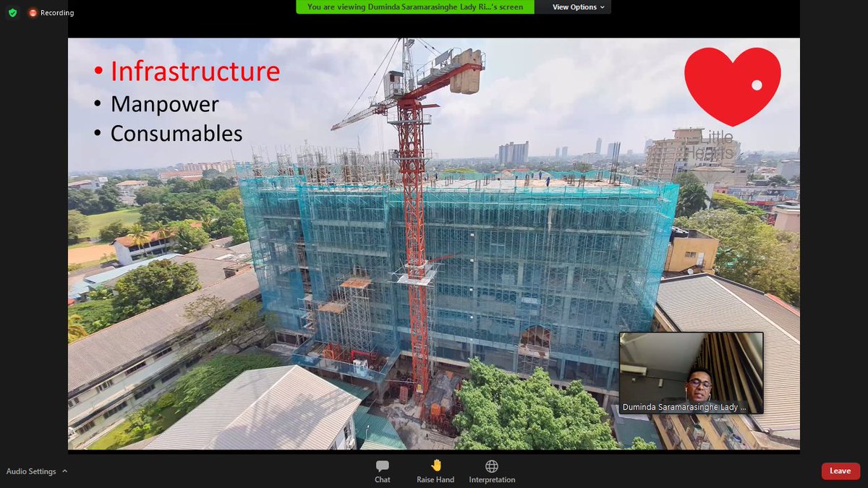Open the Interpretation globe menu

click(492, 471)
